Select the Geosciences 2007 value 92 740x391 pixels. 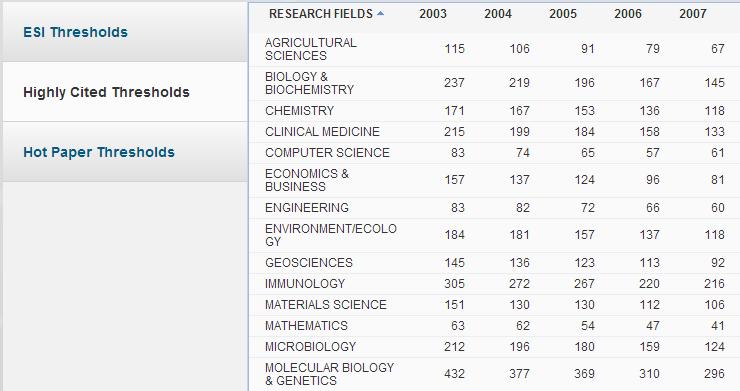717,263
